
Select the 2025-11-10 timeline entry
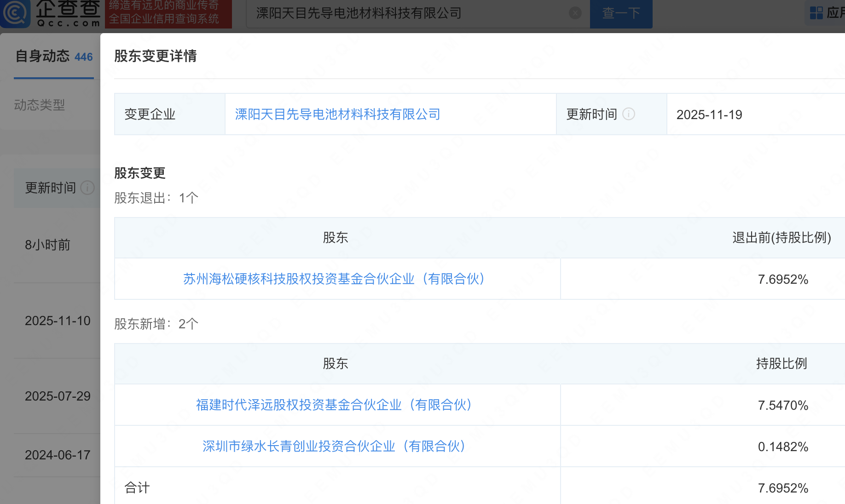tap(58, 321)
